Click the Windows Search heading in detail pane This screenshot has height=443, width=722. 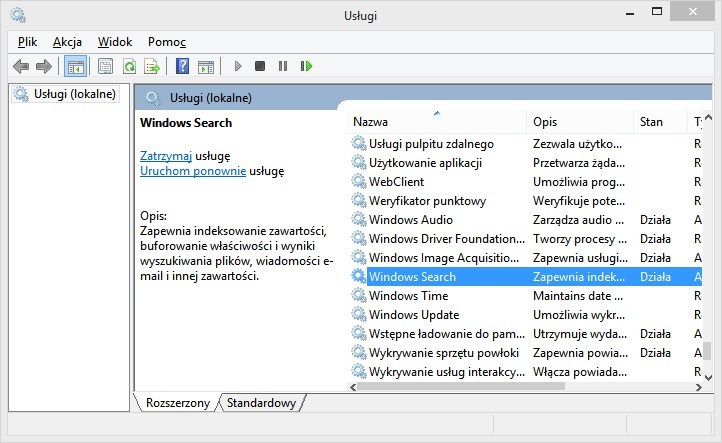[x=186, y=122]
